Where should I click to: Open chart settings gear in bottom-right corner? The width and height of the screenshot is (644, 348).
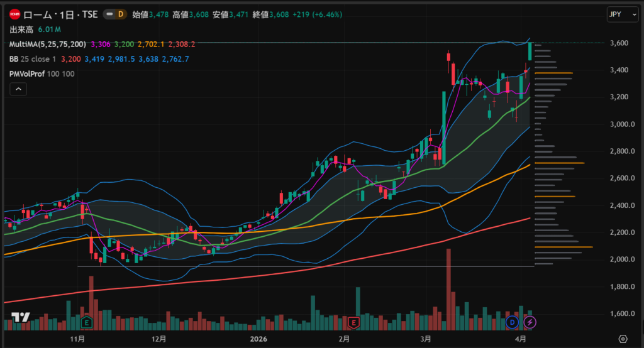[x=623, y=339]
